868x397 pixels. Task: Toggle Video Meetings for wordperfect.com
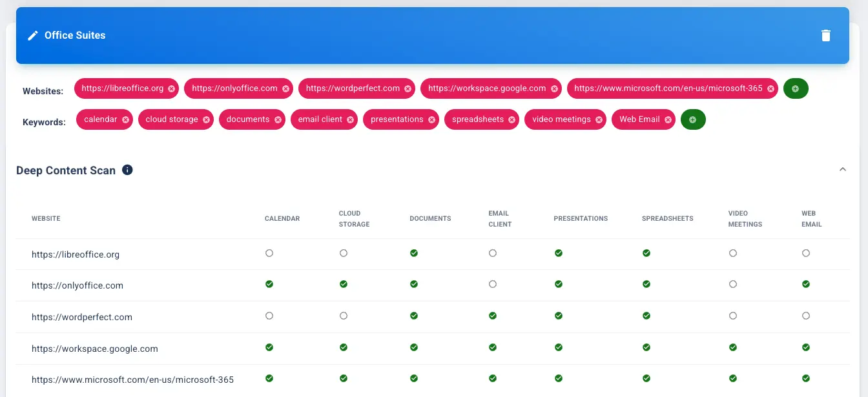coord(733,316)
